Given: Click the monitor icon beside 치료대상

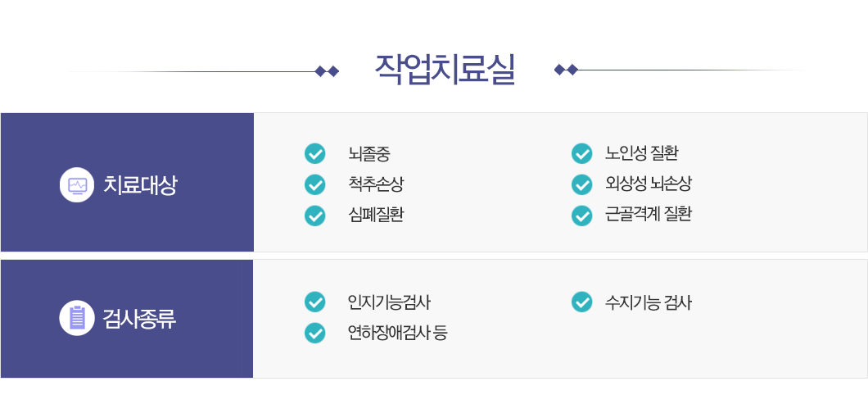Looking at the screenshot, I should (x=77, y=184).
